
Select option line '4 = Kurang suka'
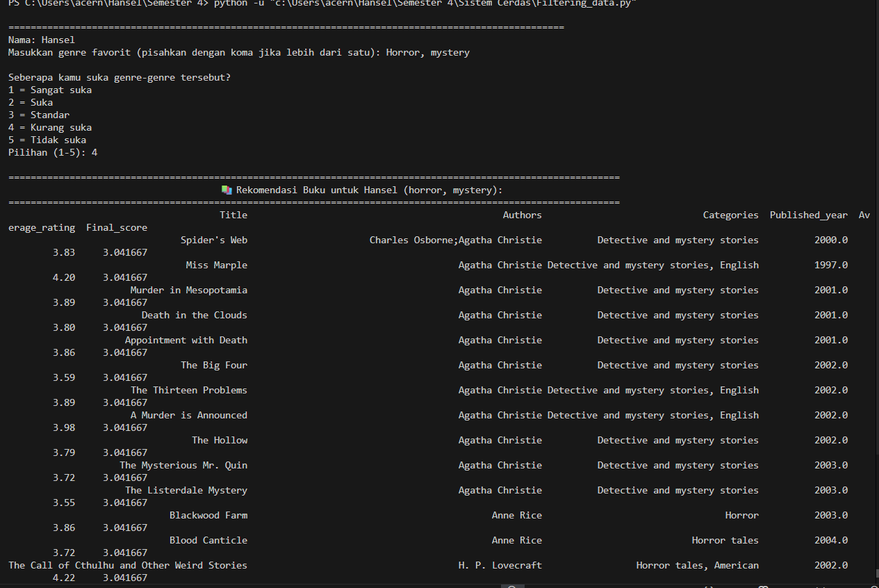pos(50,127)
